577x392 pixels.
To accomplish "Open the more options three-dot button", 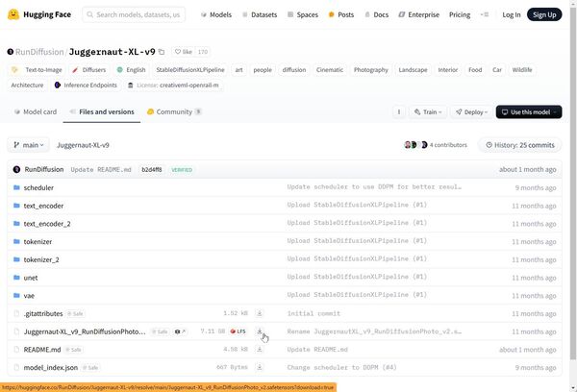I will pos(399,112).
